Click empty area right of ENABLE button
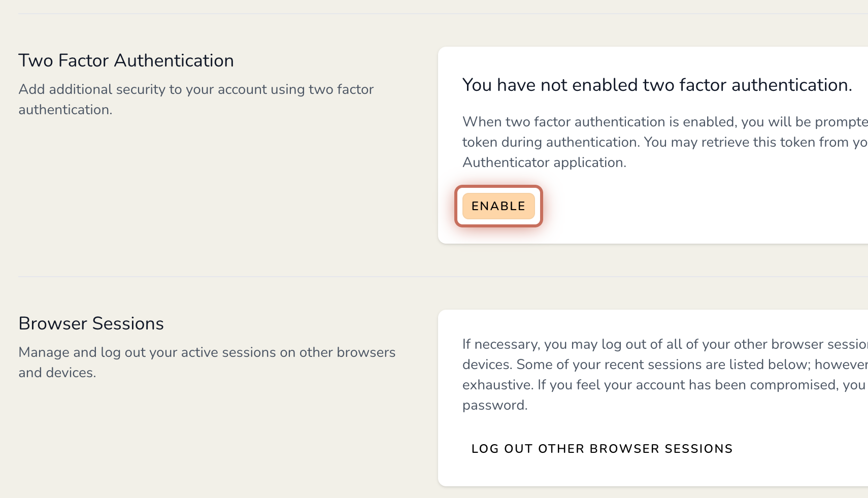 tap(685, 206)
